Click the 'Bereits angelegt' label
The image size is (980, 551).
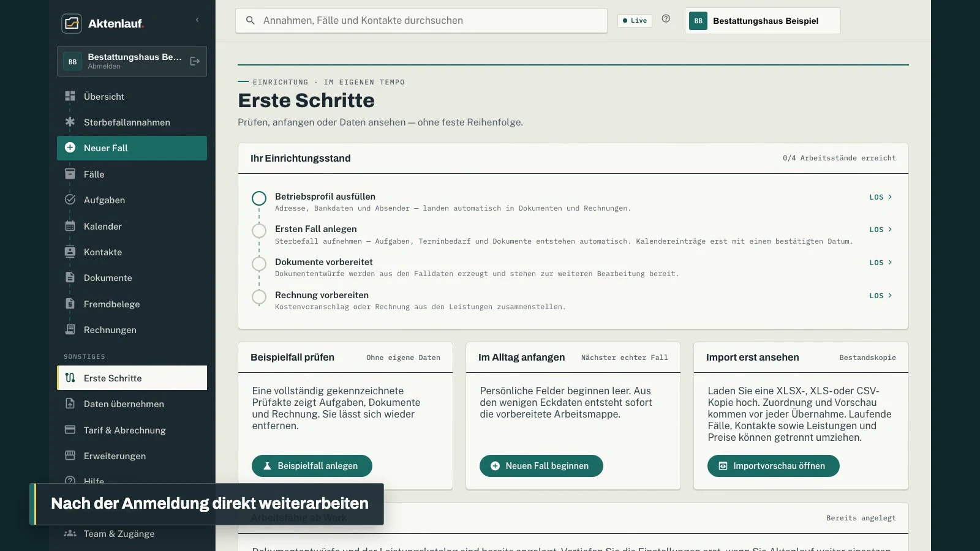861,518
